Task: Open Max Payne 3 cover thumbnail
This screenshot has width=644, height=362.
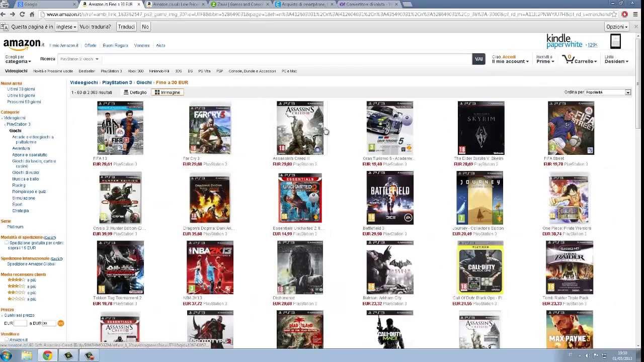Action: [570, 329]
